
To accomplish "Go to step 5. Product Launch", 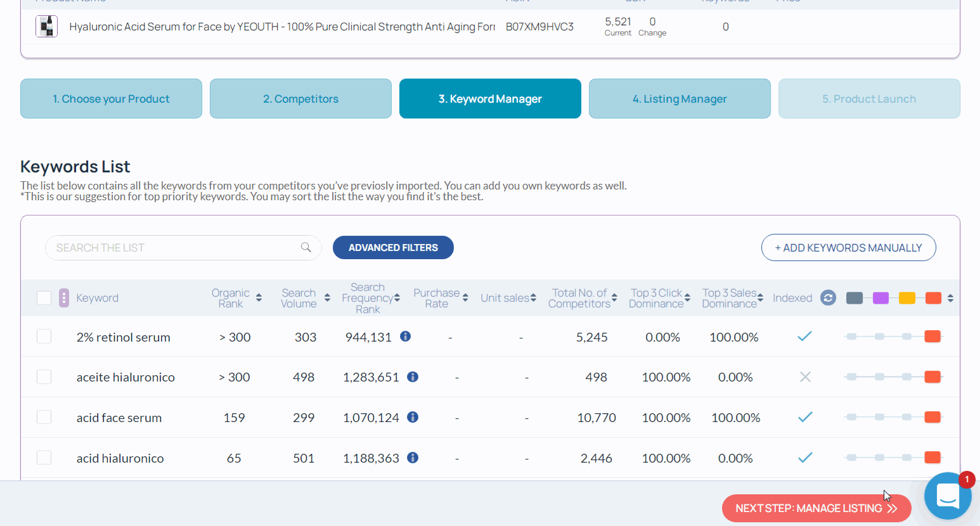I will pos(869,98).
